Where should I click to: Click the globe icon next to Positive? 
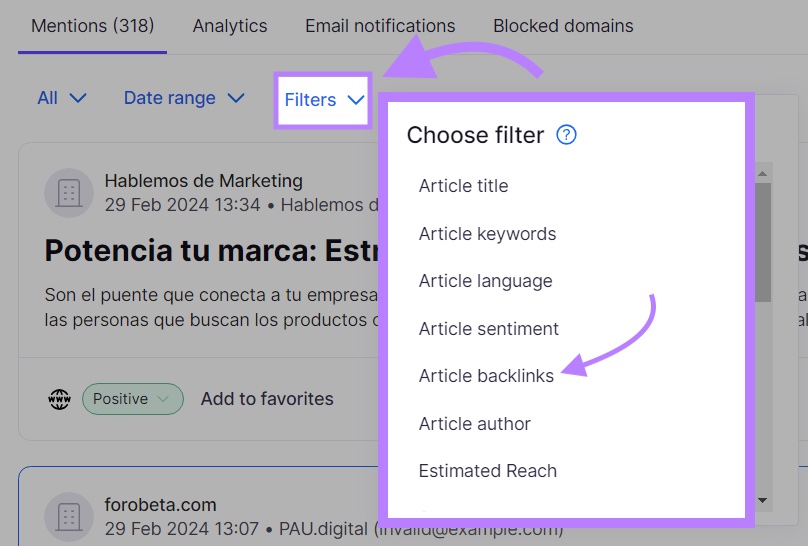tap(59, 399)
